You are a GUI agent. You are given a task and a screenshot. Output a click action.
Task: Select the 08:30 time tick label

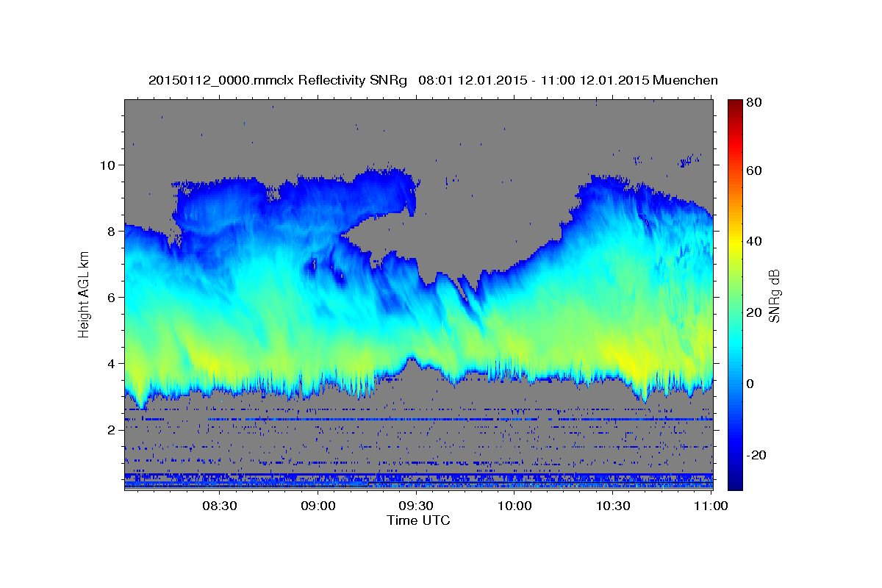[220, 506]
